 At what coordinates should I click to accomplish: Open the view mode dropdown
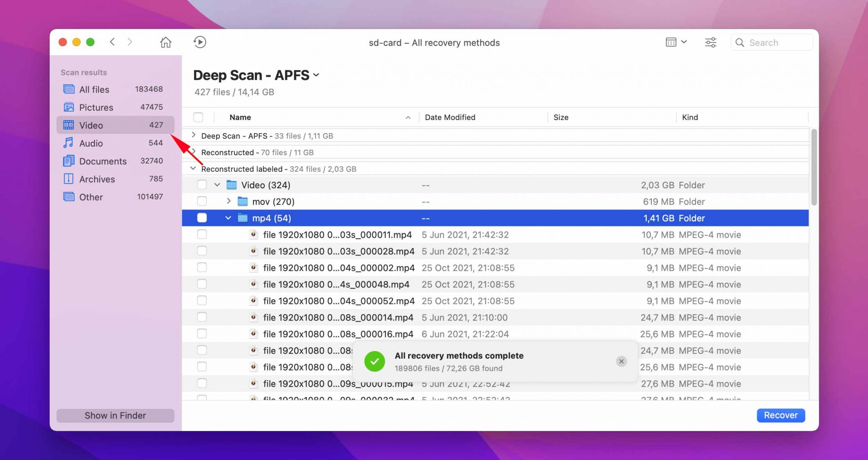pyautogui.click(x=676, y=42)
